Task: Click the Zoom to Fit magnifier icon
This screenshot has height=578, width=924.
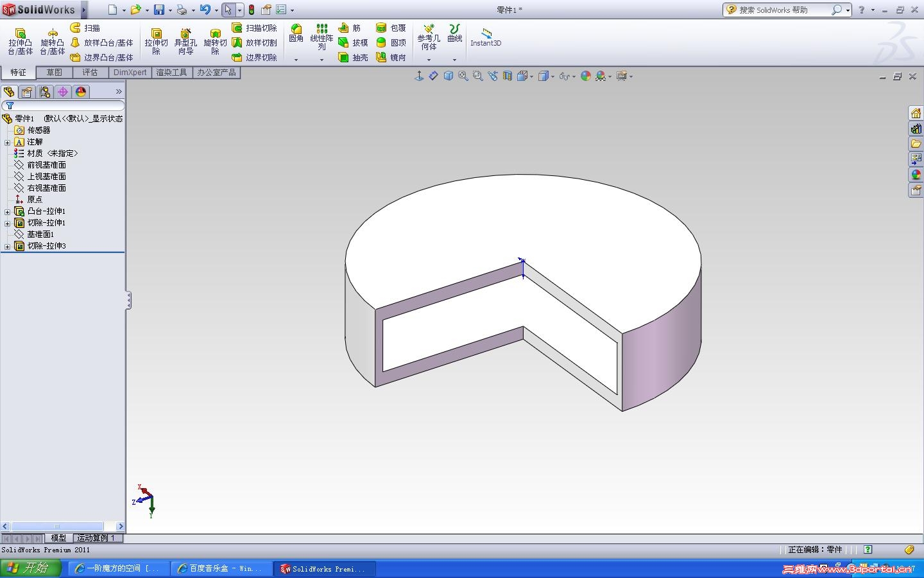Action: pyautogui.click(x=463, y=76)
